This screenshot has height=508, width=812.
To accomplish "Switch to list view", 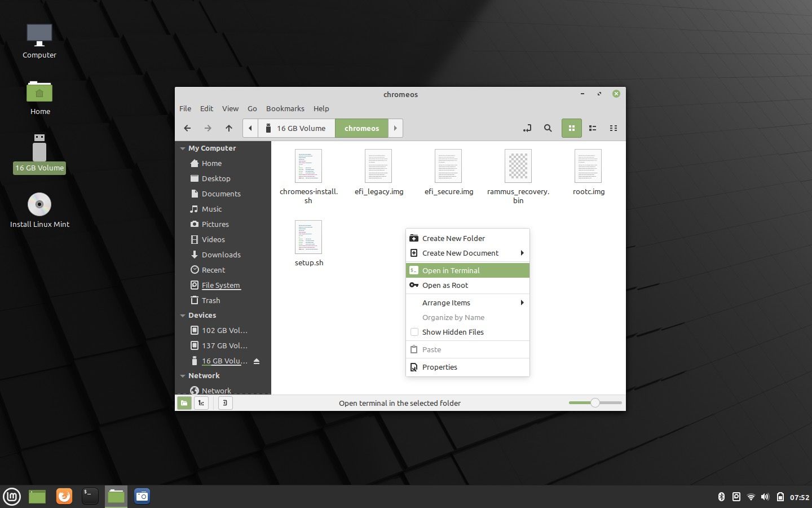I will coord(593,128).
